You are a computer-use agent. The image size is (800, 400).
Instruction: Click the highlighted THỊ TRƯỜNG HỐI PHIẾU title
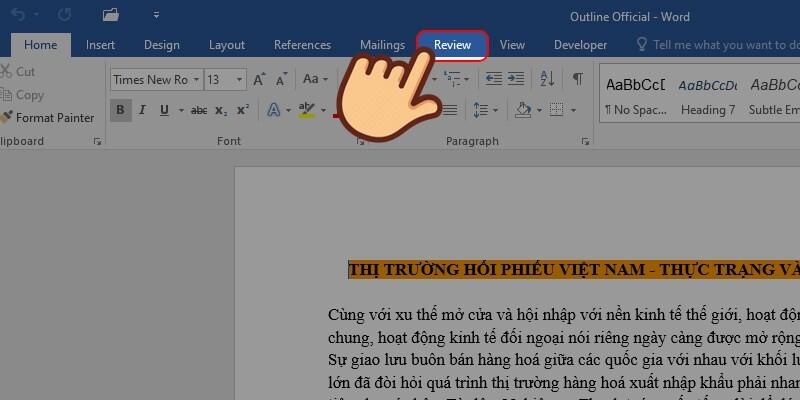click(x=574, y=270)
